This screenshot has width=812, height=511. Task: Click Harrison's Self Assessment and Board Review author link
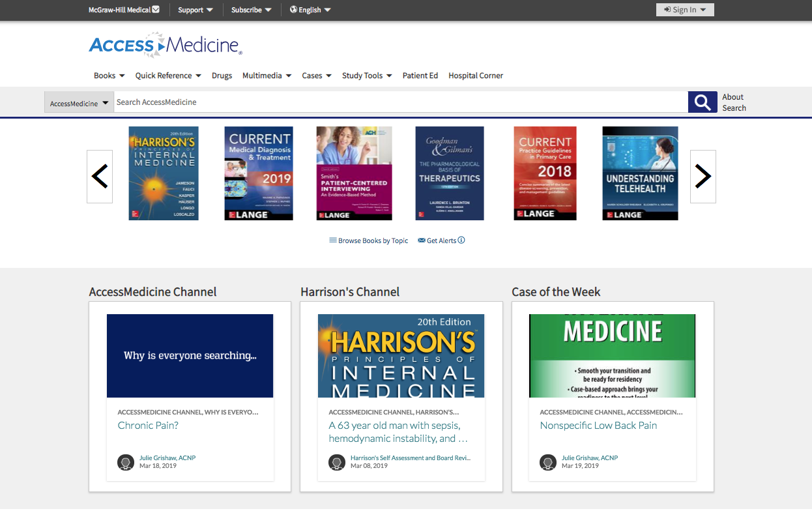[x=411, y=458]
